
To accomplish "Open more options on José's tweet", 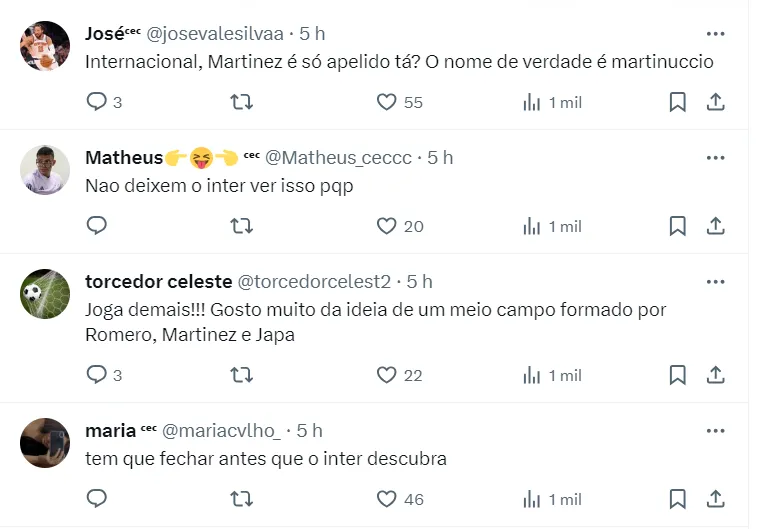I will tap(715, 33).
